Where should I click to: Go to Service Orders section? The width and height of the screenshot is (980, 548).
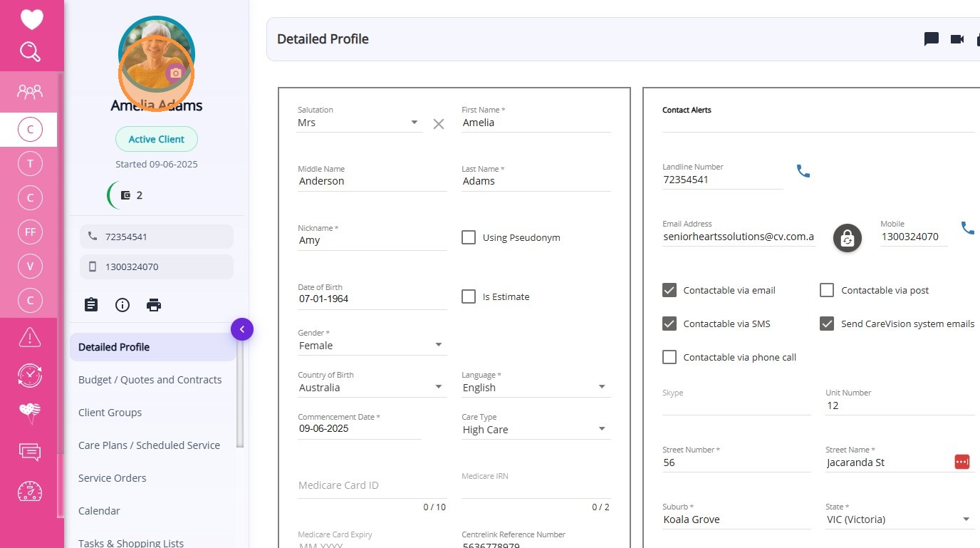(113, 478)
